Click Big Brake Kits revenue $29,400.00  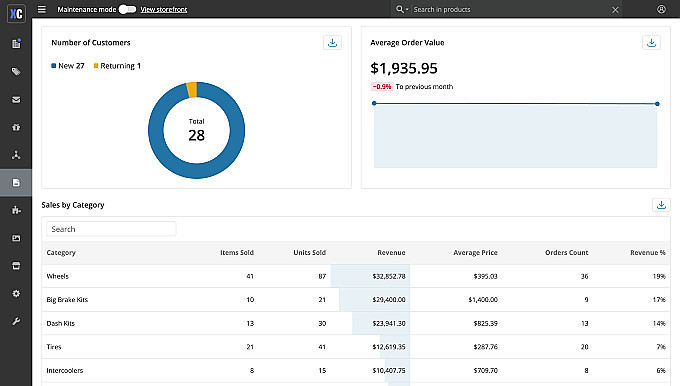(x=389, y=300)
